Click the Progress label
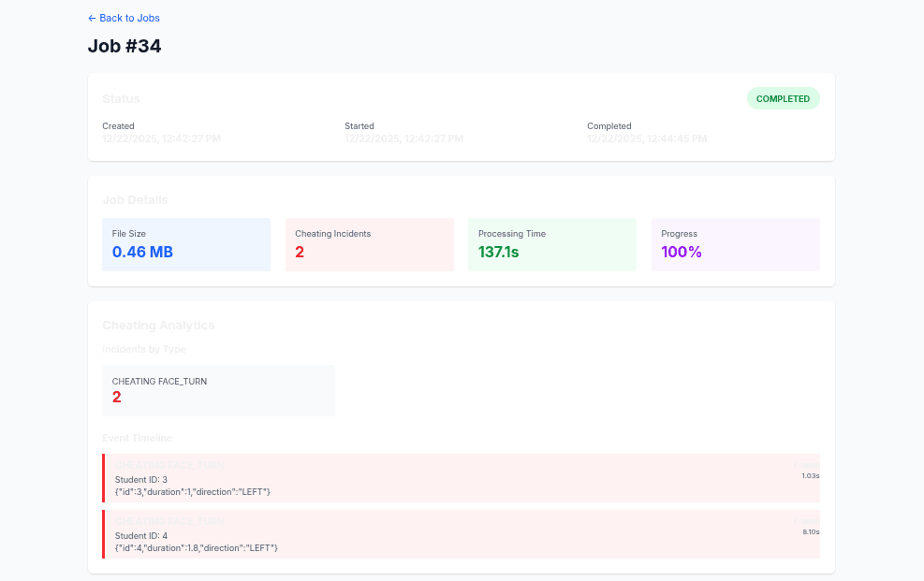 click(x=680, y=234)
